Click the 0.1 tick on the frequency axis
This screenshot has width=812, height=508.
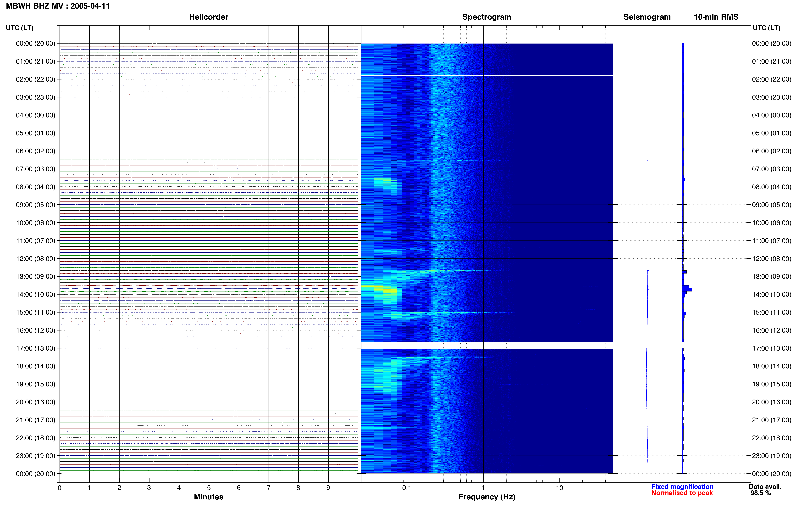click(407, 487)
